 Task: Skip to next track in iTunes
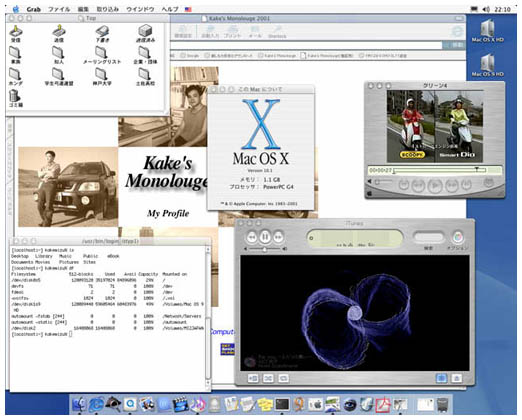(x=278, y=237)
